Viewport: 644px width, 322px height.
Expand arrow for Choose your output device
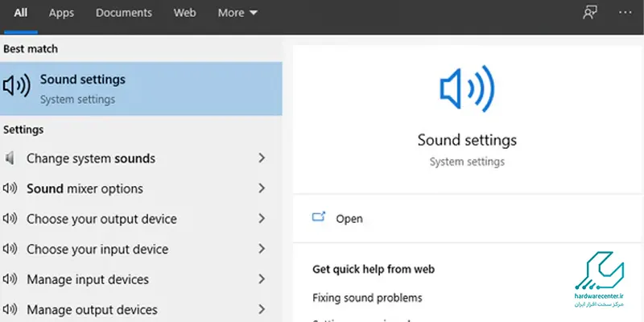(262, 219)
